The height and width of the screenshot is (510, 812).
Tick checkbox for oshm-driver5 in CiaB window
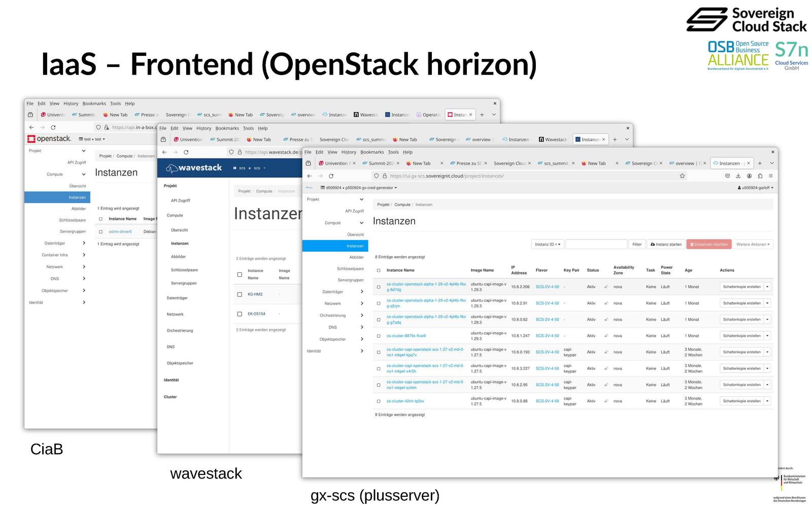100,232
